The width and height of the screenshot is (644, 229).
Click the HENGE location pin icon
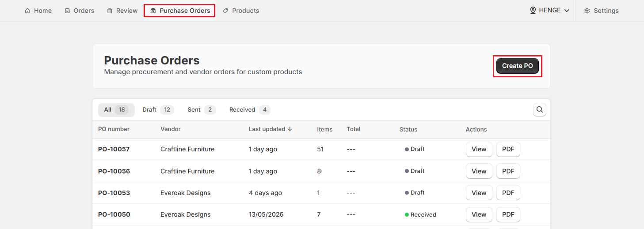(x=533, y=10)
